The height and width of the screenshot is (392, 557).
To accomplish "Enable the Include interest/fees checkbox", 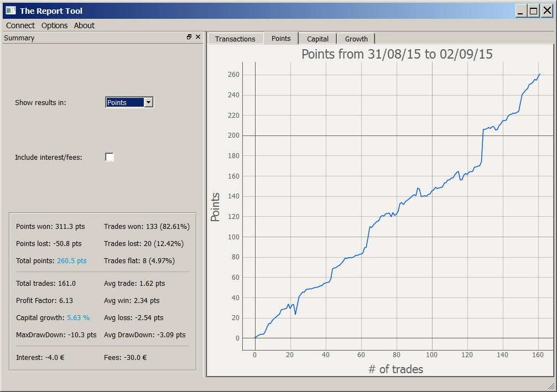I will (x=110, y=157).
